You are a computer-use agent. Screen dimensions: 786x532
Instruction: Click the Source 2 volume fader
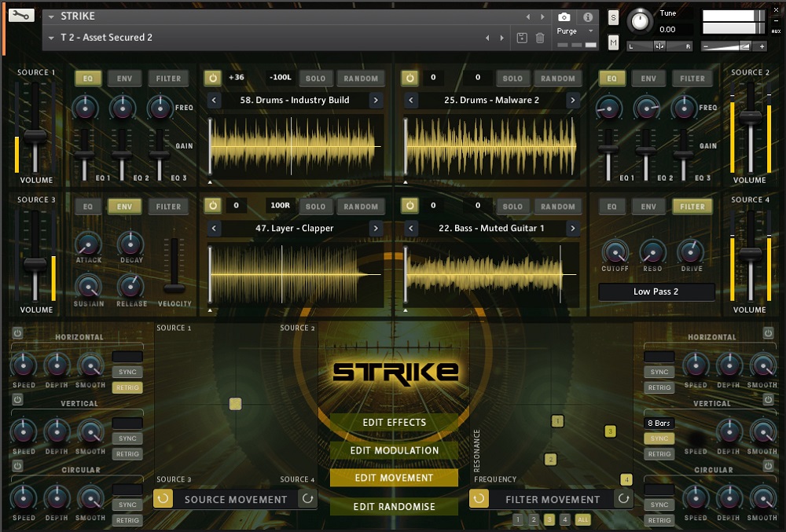click(x=751, y=118)
